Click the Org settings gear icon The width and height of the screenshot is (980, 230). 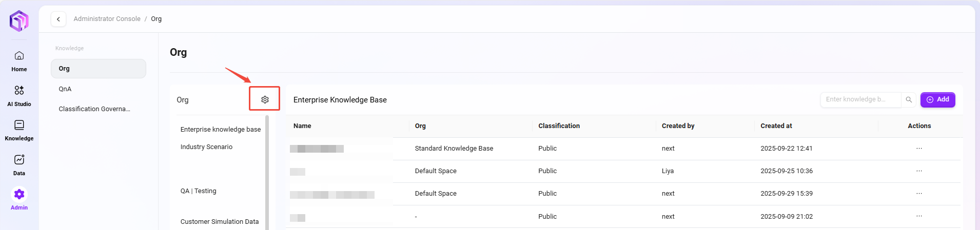(265, 99)
